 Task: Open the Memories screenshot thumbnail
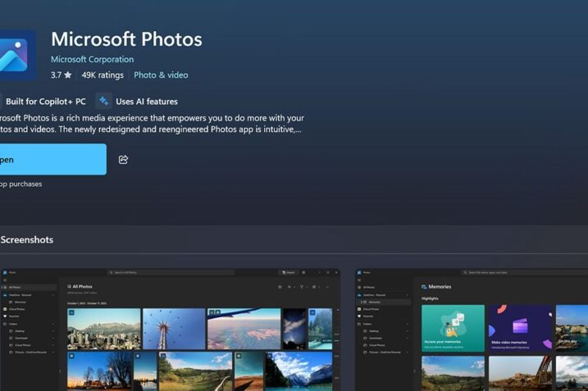coord(472,330)
